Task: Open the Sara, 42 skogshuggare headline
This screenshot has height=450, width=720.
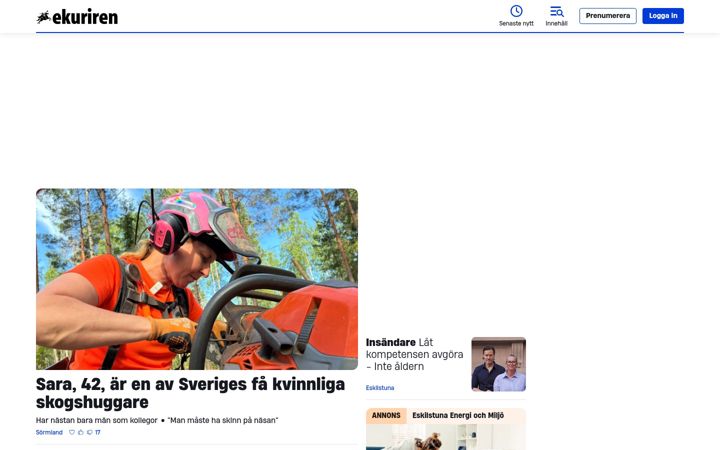Action: [190, 393]
